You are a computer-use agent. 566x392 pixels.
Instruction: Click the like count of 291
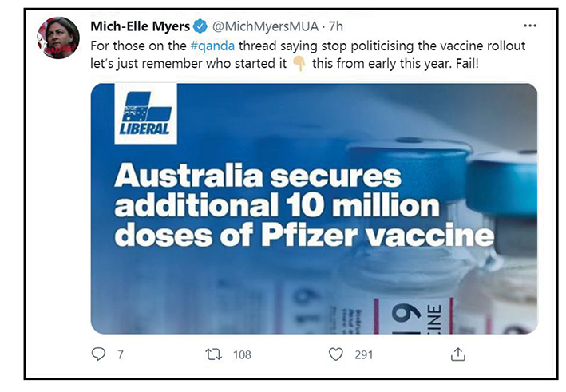[x=365, y=354]
